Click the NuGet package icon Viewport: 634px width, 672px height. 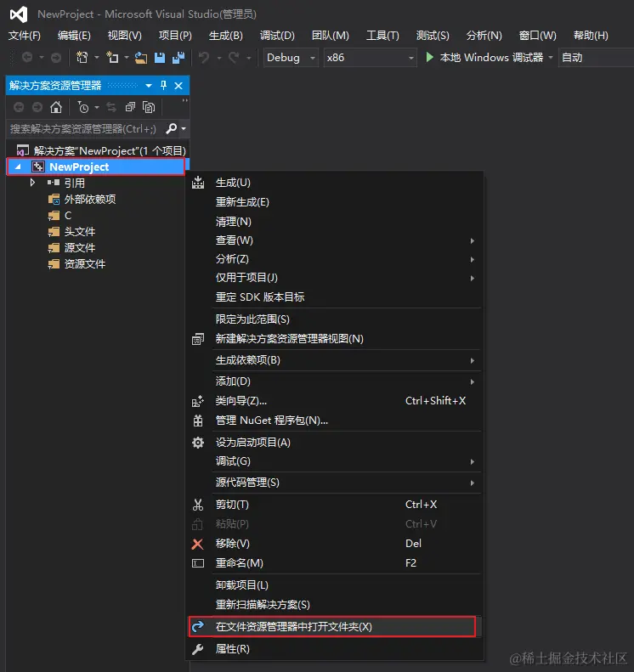coord(198,421)
